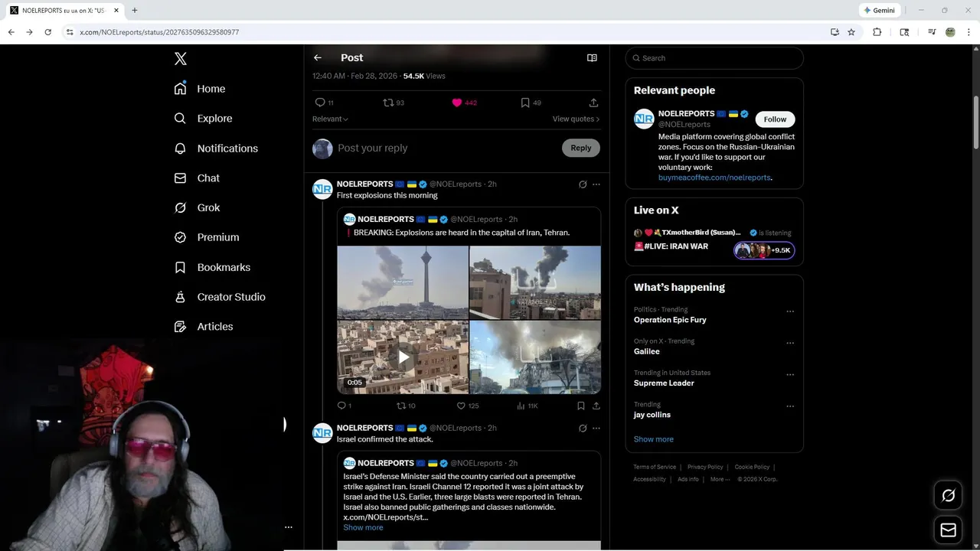Open the Explore page
This screenshot has height=551, width=980.
[x=203, y=119]
